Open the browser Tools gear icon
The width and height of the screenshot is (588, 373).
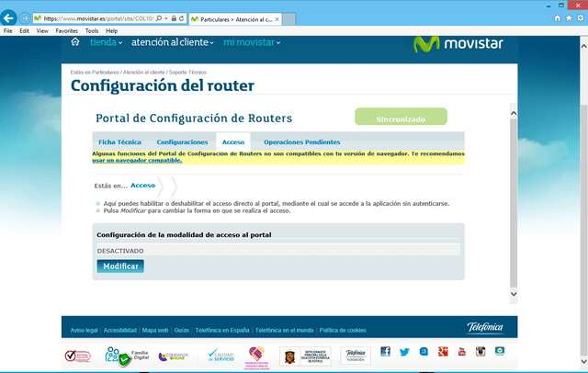point(581,18)
